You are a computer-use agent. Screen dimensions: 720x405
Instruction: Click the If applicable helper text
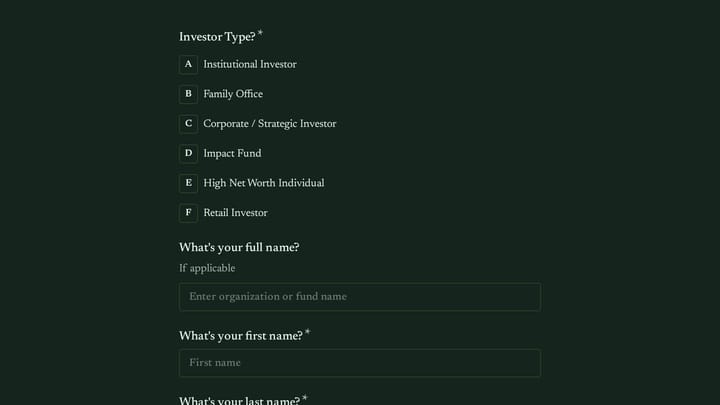(x=207, y=269)
